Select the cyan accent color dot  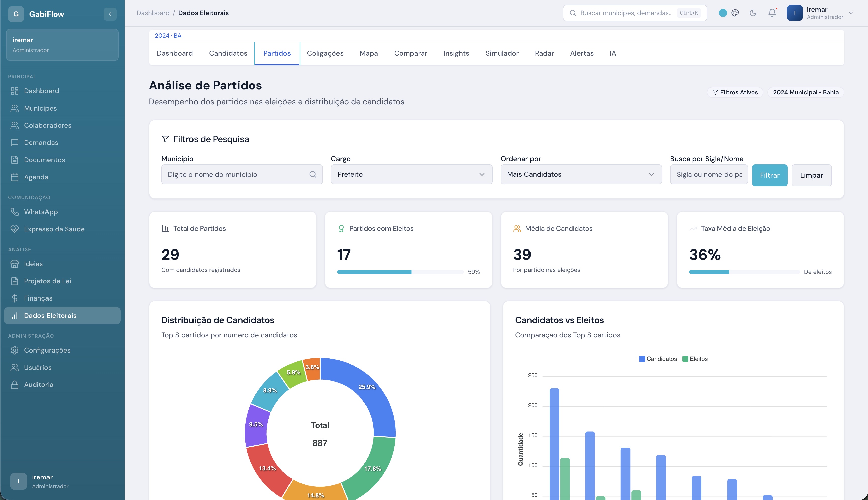[x=723, y=13]
